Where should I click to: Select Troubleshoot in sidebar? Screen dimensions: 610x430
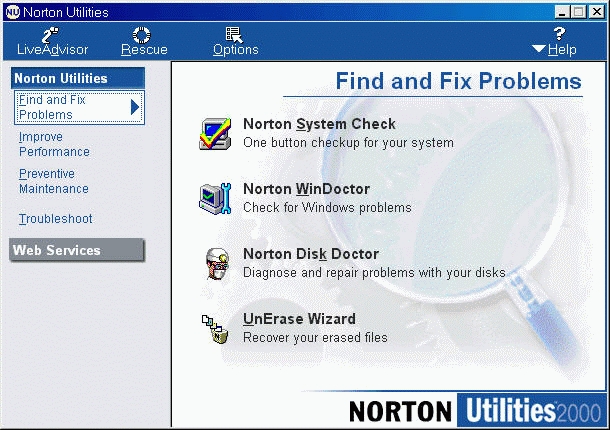coord(56,219)
